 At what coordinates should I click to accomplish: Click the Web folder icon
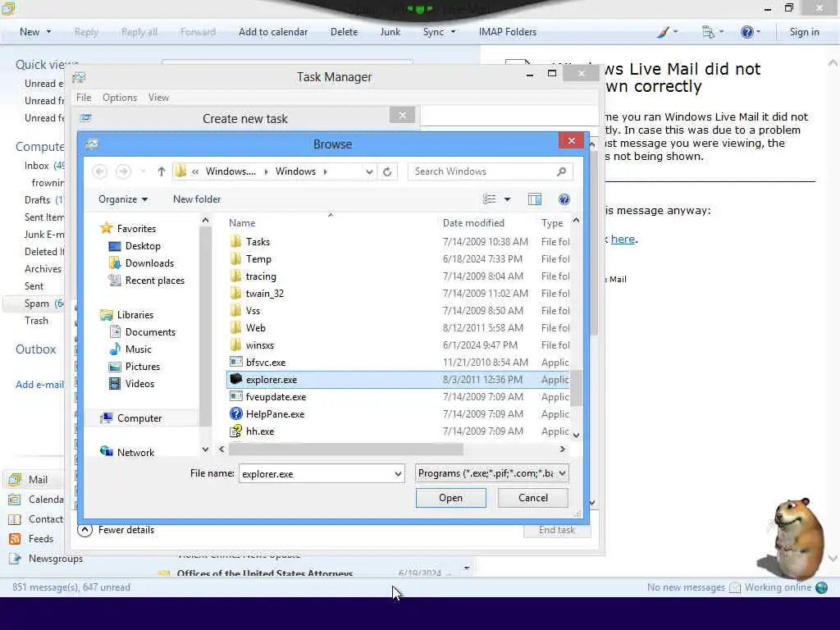click(x=235, y=327)
